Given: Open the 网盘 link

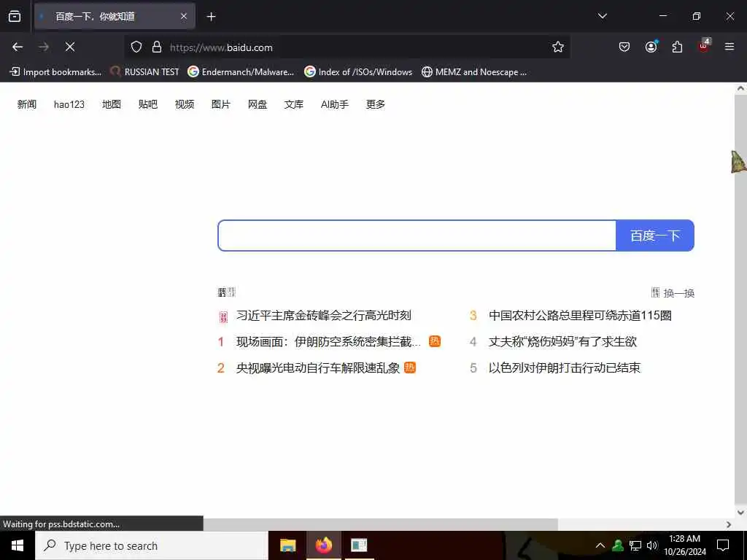Looking at the screenshot, I should [x=258, y=104].
